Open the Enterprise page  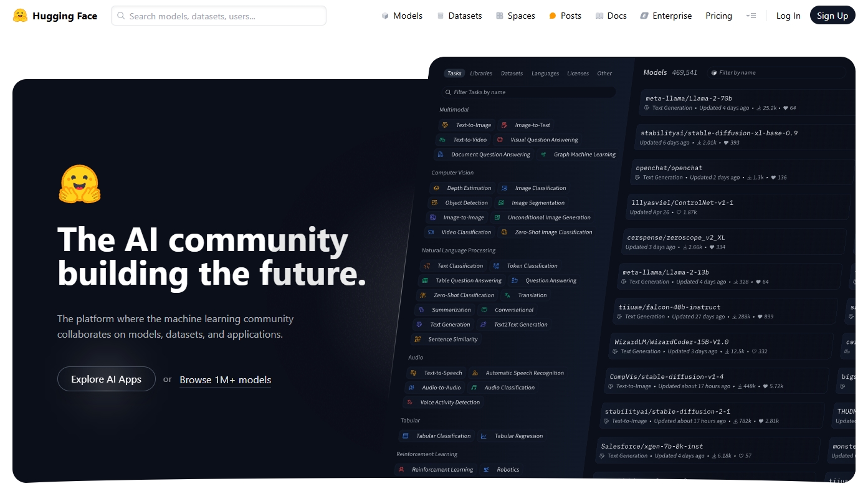coord(672,16)
